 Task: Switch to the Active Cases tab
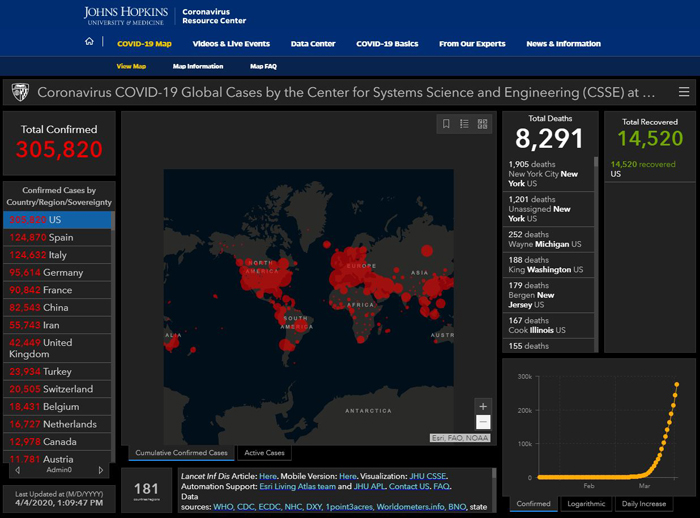click(x=264, y=453)
